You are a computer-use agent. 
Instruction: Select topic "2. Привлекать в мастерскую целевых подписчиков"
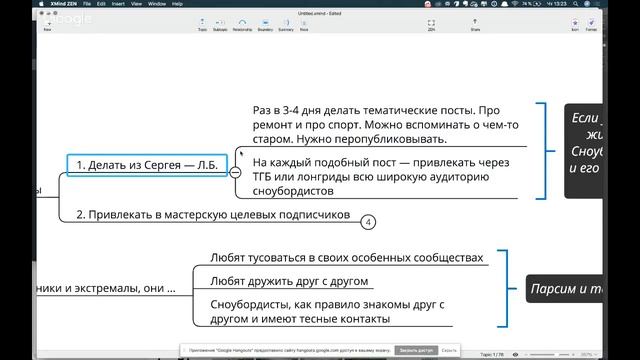213,215
